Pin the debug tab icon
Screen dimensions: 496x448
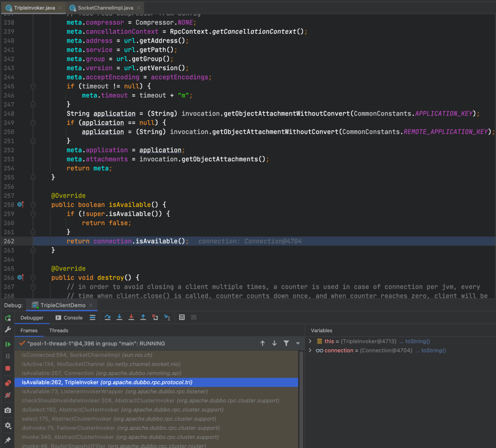coord(8,440)
